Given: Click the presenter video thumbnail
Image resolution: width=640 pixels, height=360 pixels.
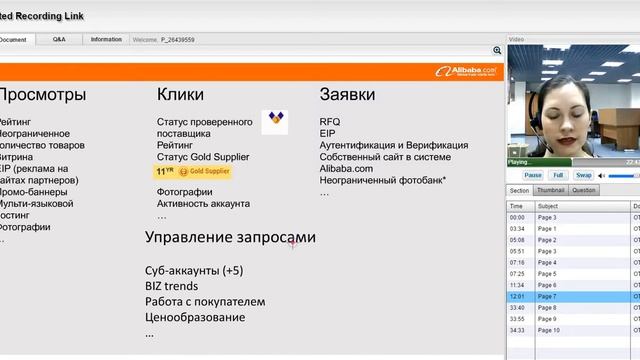Looking at the screenshot, I should 573,101.
